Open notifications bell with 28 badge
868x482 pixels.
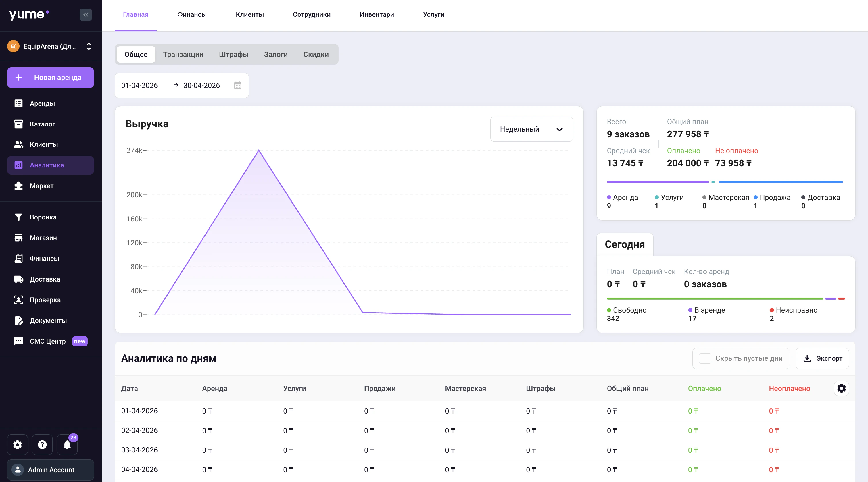click(67, 445)
